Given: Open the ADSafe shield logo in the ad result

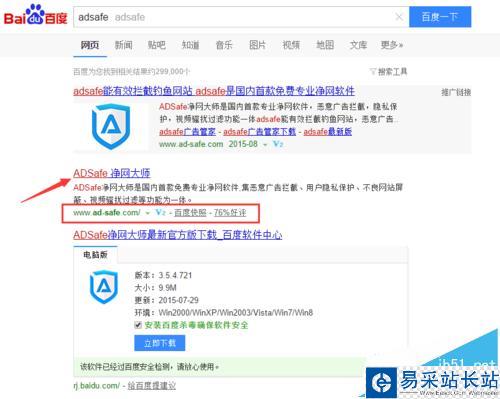Looking at the screenshot, I should tap(111, 126).
